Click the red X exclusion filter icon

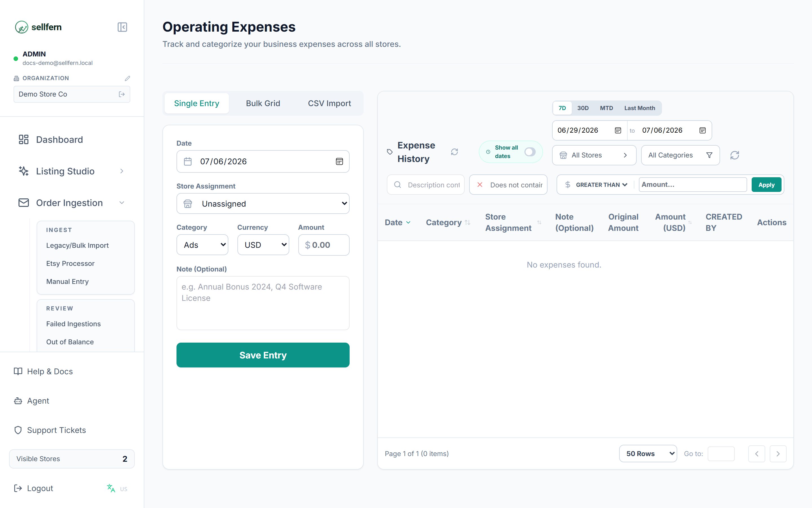click(480, 185)
